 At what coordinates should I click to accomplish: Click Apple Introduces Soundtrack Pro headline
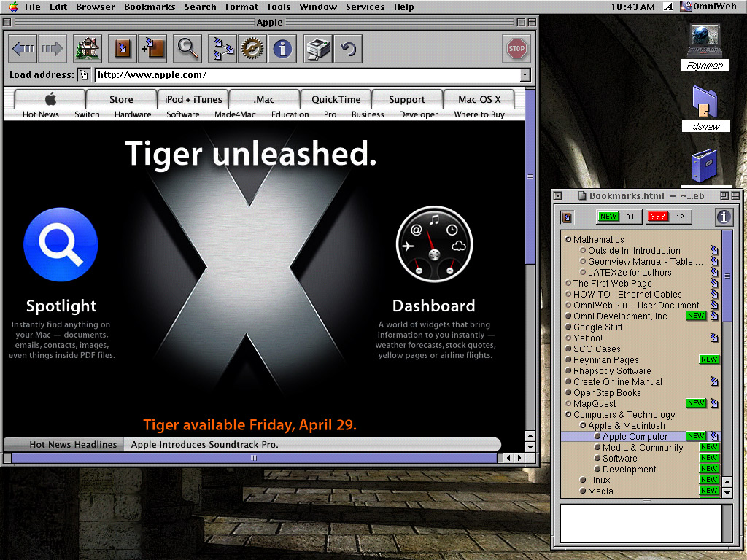[204, 444]
